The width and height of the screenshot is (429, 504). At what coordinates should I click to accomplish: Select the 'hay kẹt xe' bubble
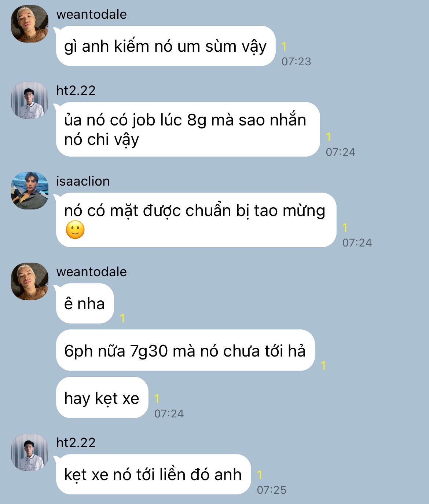pos(102,397)
